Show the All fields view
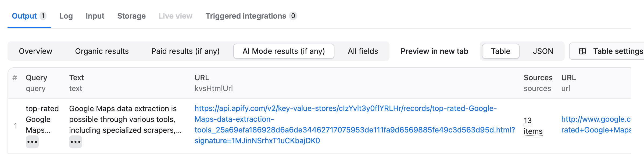Viewport: 644px width, 154px height. point(363,51)
